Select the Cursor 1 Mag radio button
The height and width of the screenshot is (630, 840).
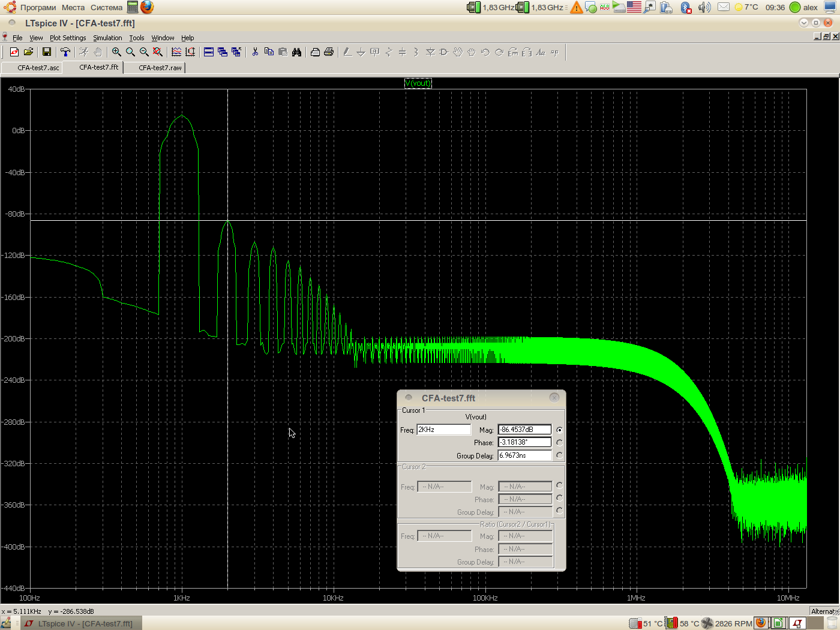coord(559,430)
